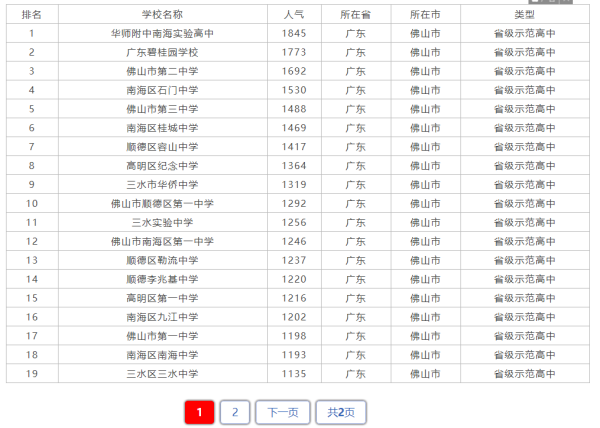Select school 三水实验中学
Screen dimensions: 600x428
[162, 223]
